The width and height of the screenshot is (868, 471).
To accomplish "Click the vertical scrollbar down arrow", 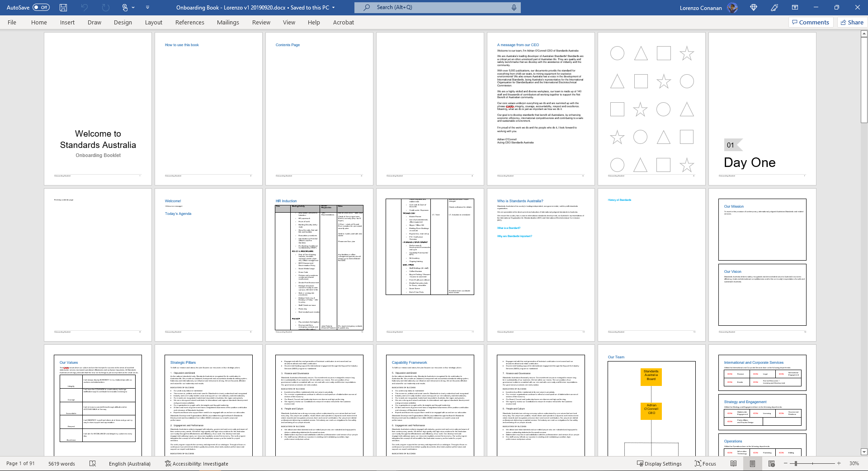I will 864,452.
